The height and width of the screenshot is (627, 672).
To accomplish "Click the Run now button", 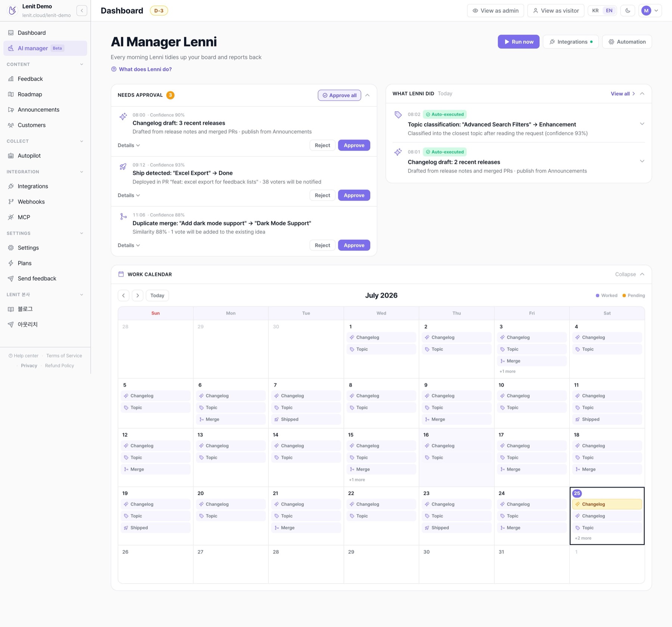I will point(518,42).
